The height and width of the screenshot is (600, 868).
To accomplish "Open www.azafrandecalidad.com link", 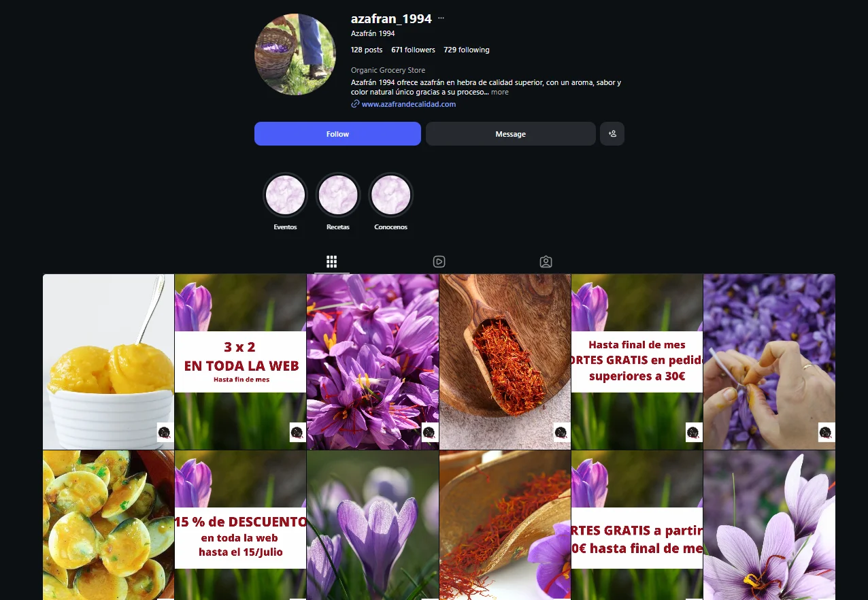I will [x=409, y=104].
